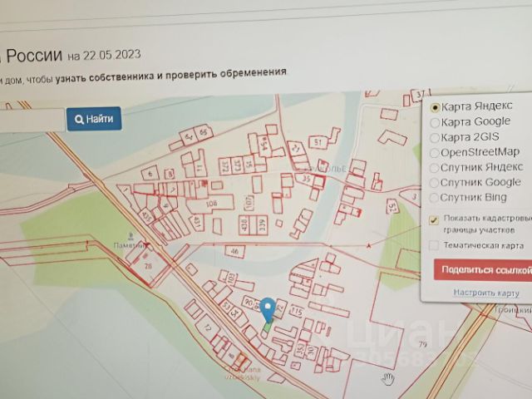532x399 pixels.
Task: Click the Троицкий map label
Action: click(x=513, y=310)
